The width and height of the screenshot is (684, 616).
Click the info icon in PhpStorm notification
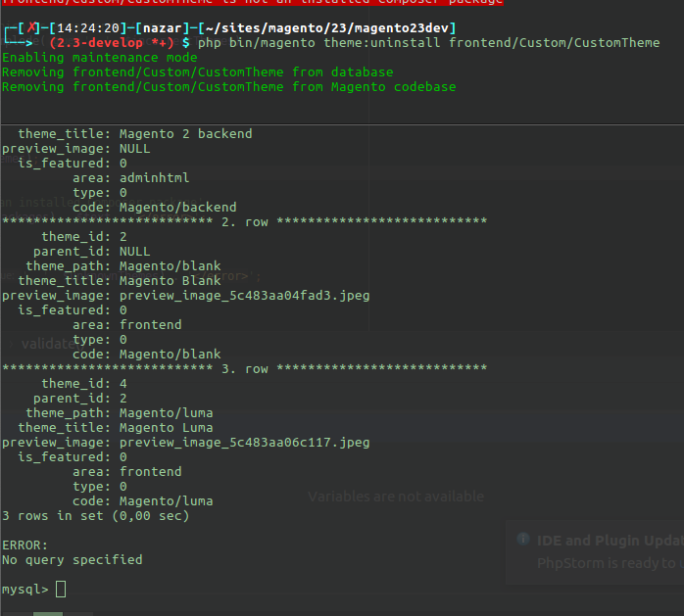523,539
